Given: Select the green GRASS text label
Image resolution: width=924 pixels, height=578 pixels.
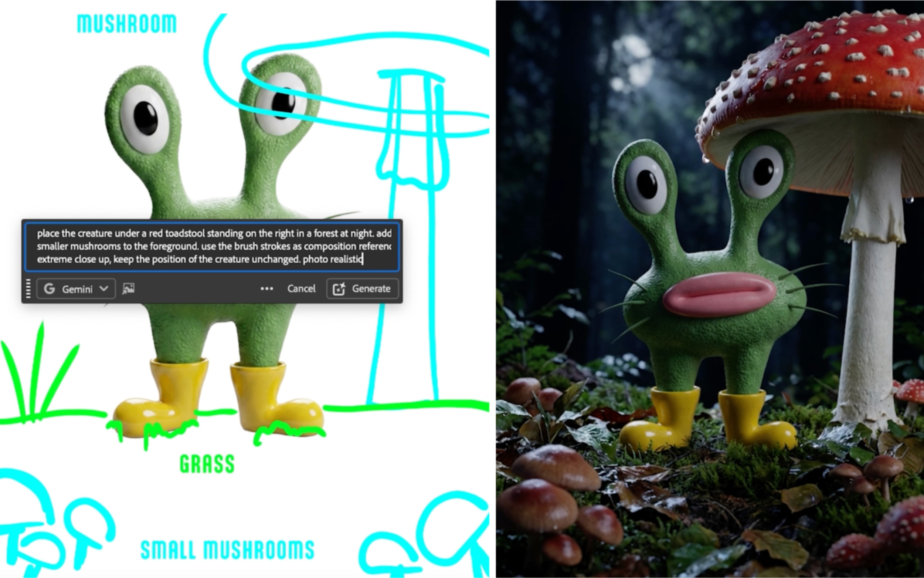Looking at the screenshot, I should tap(207, 464).
